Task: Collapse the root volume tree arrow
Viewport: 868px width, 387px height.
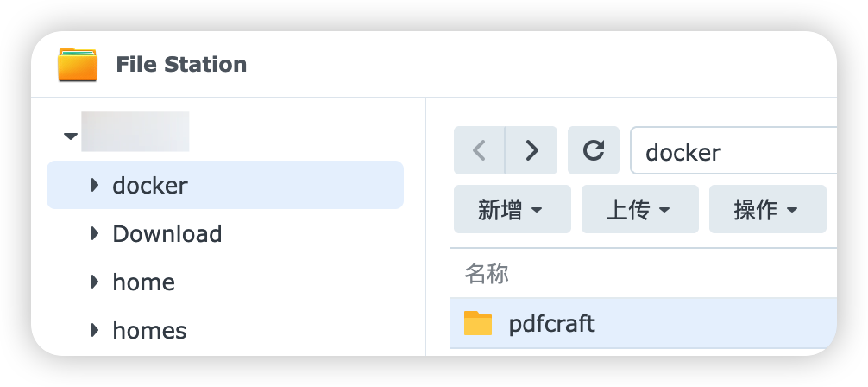Action: (71, 136)
